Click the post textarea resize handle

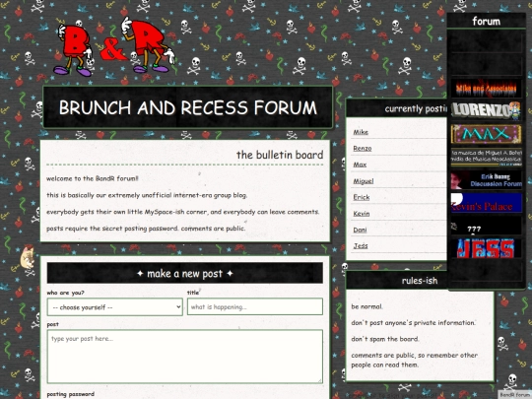tap(319, 380)
